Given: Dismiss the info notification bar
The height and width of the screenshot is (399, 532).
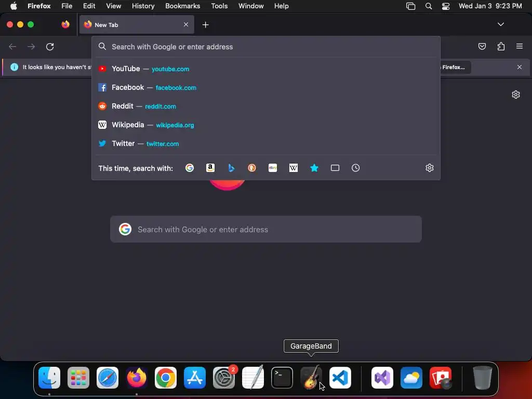Looking at the screenshot, I should click(x=520, y=67).
